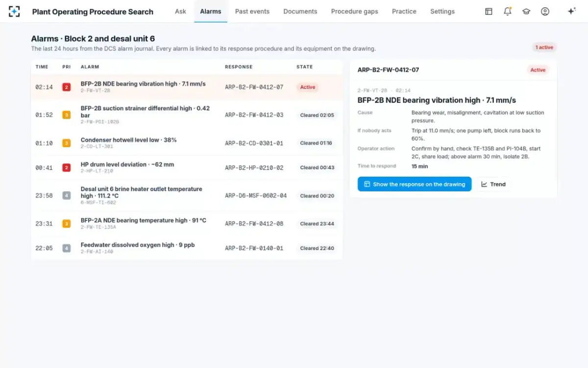Viewport: 588px width, 368px height.
Task: Open the user account icon
Action: (545, 11)
